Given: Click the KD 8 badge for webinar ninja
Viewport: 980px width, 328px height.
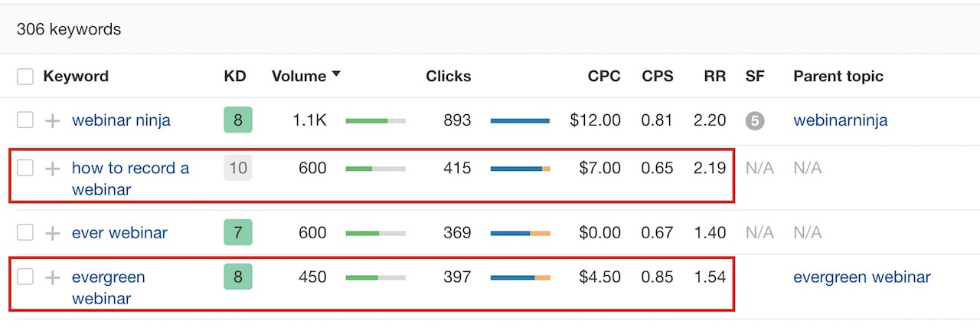Looking at the screenshot, I should (238, 120).
